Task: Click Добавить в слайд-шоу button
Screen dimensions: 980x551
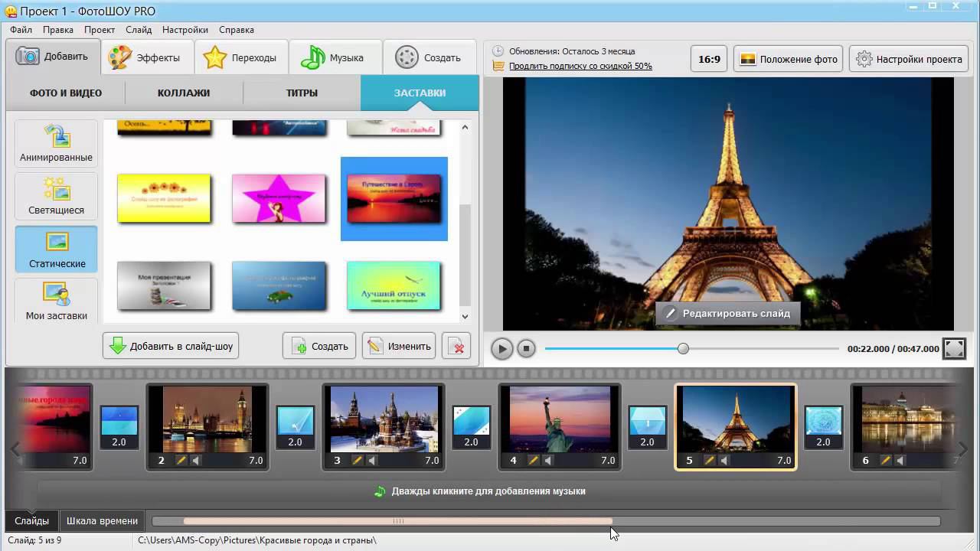Action: click(x=171, y=346)
